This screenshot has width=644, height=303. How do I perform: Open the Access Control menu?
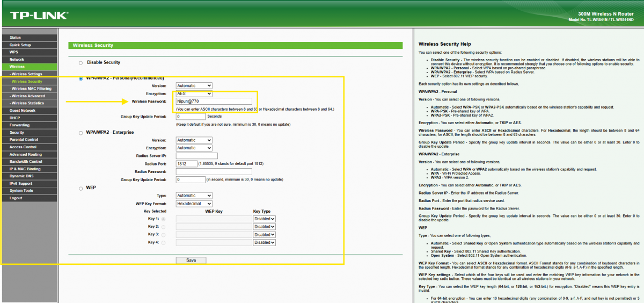point(28,147)
